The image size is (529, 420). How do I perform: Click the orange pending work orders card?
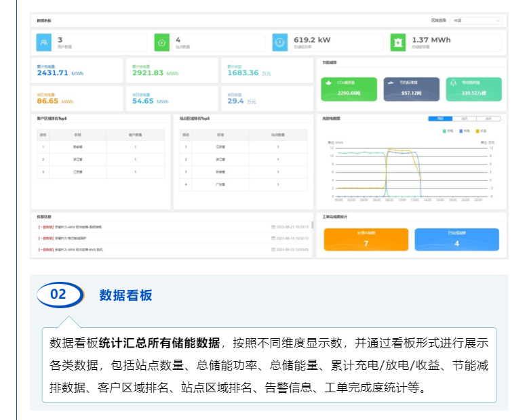[x=366, y=239]
